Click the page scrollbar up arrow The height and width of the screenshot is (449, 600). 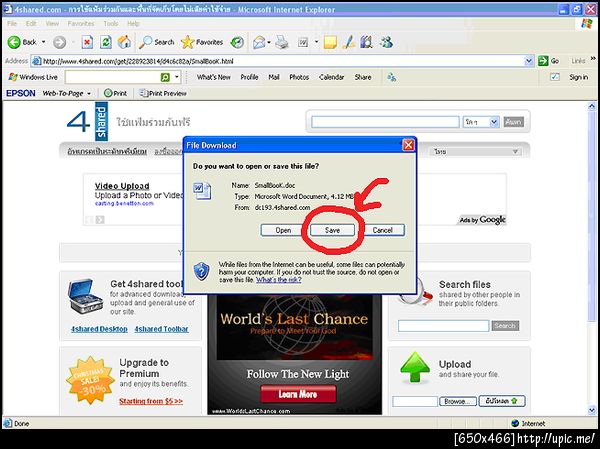[x=592, y=106]
